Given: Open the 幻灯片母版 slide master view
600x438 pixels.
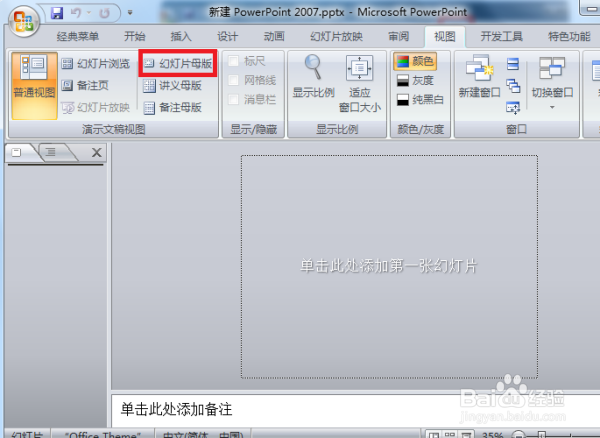Looking at the screenshot, I should 178,64.
